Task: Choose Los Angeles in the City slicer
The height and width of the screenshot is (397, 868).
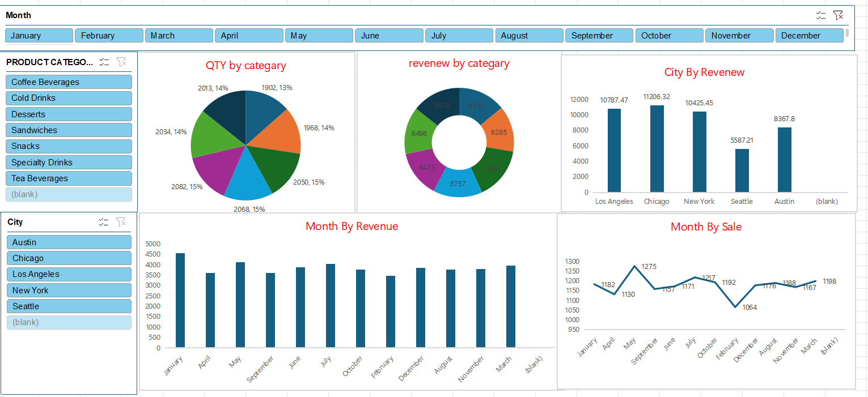Action: pyautogui.click(x=69, y=274)
